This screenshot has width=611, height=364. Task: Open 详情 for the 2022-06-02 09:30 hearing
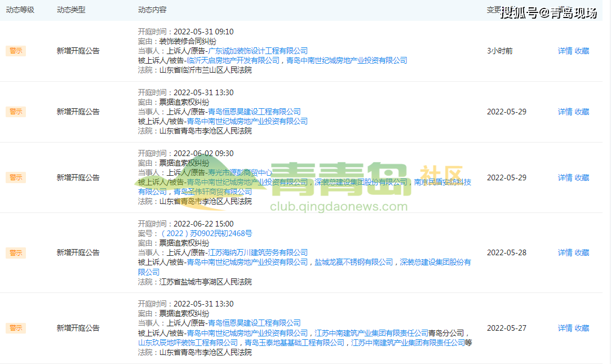tap(565, 177)
